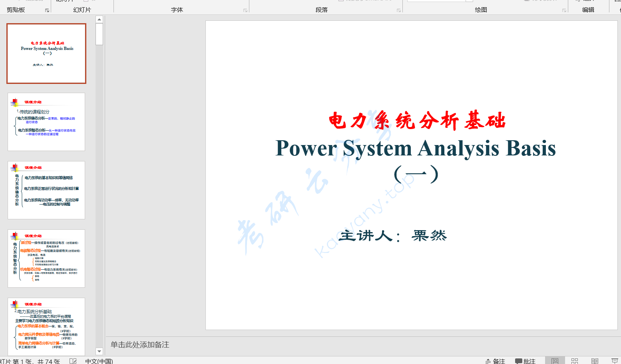This screenshot has width=621, height=364.
Task: Select slide 1 thumbnail with Power System title
Action: 46,54
